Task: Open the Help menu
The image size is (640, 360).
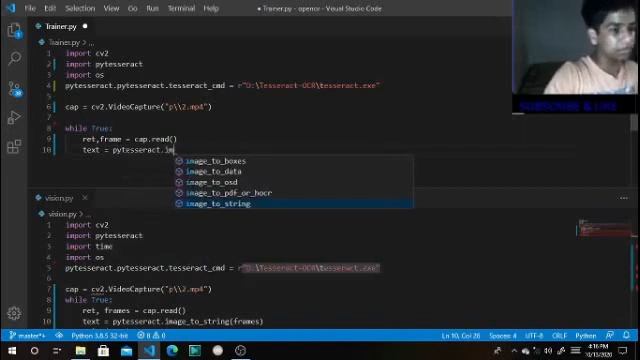Action: click(211, 8)
